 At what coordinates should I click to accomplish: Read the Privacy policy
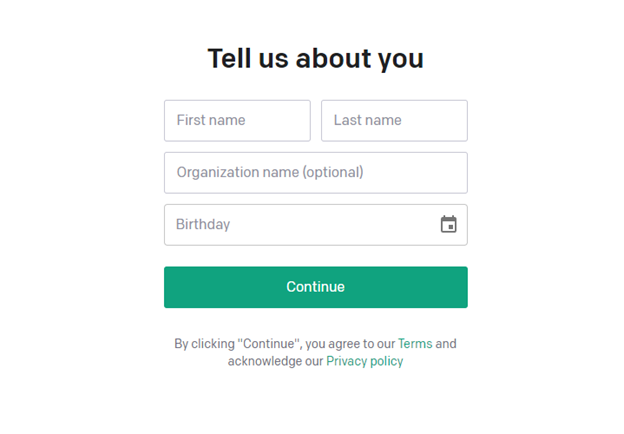pyautogui.click(x=364, y=361)
